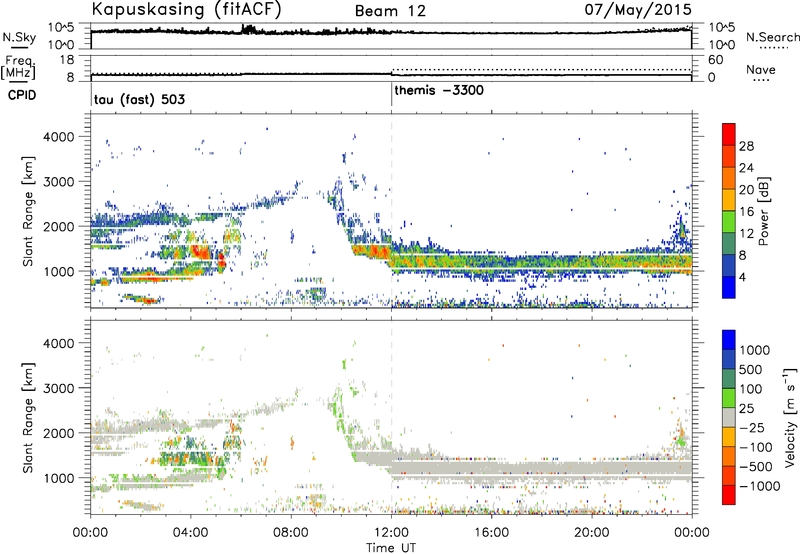The image size is (800, 554).
Task: Click the 'Time UT' axis title
Action: tap(391, 548)
